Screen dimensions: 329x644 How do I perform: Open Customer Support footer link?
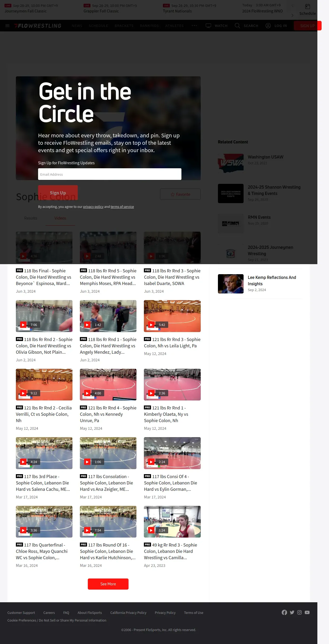tap(21, 613)
